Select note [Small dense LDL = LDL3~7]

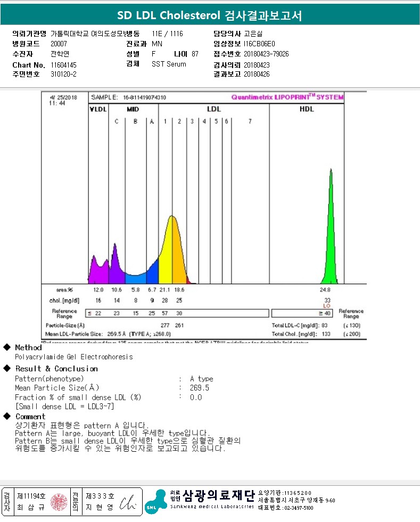tap(64, 407)
